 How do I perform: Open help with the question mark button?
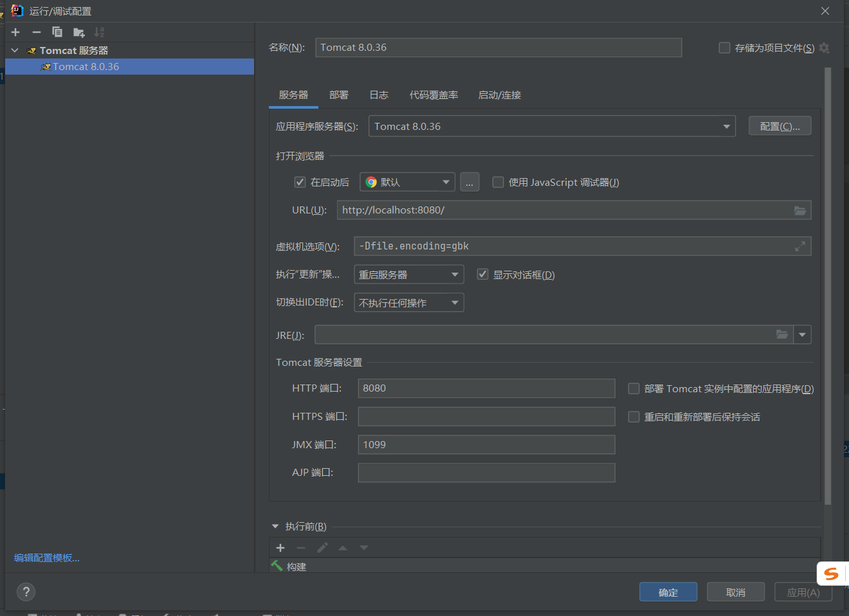tap(26, 592)
